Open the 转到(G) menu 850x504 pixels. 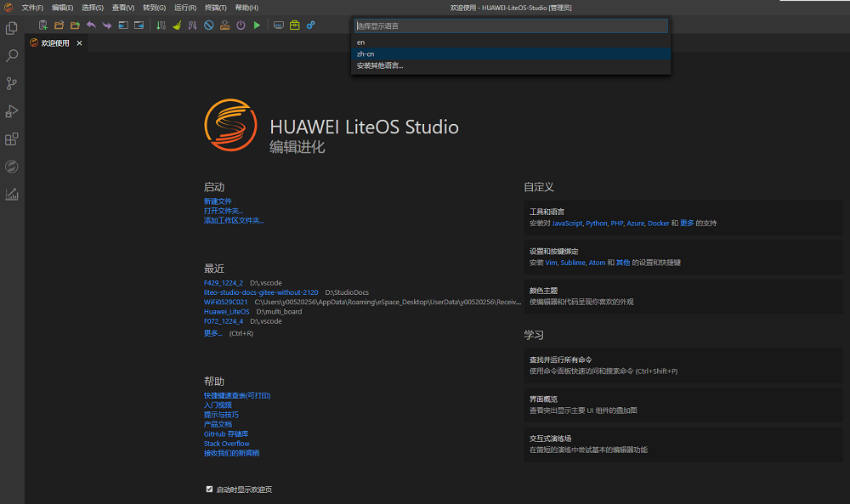[x=155, y=8]
